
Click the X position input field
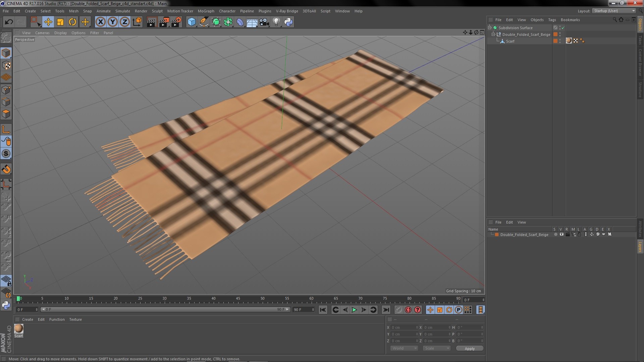404,327
